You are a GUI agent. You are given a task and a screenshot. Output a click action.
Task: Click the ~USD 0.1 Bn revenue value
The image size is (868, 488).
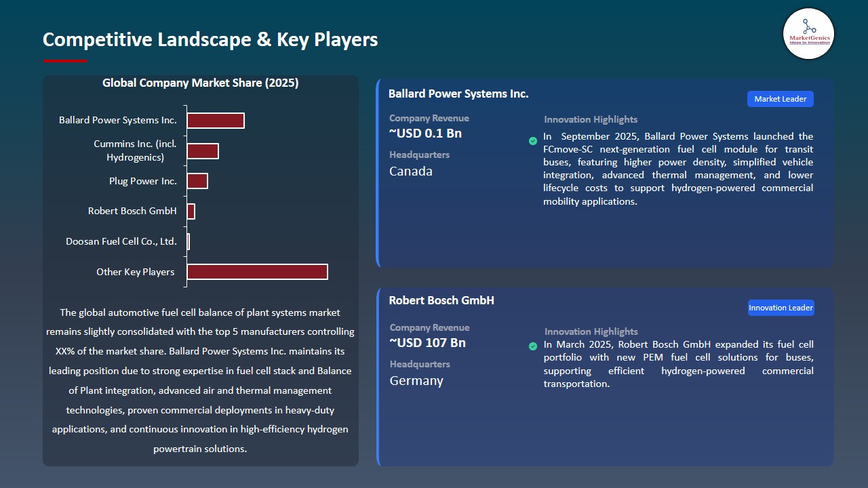(x=425, y=133)
